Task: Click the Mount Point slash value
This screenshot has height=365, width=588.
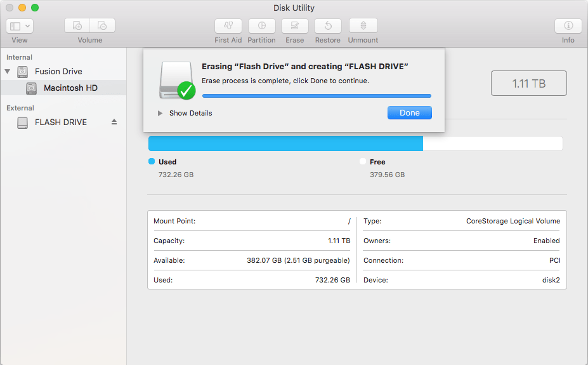Action: [x=349, y=222]
